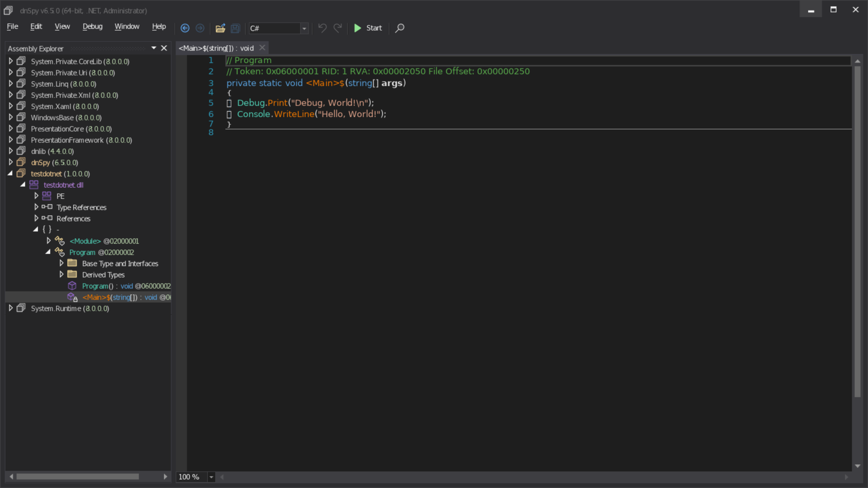868x488 pixels.
Task: Click the <Main>$ private method icon
Action: coord(72,297)
